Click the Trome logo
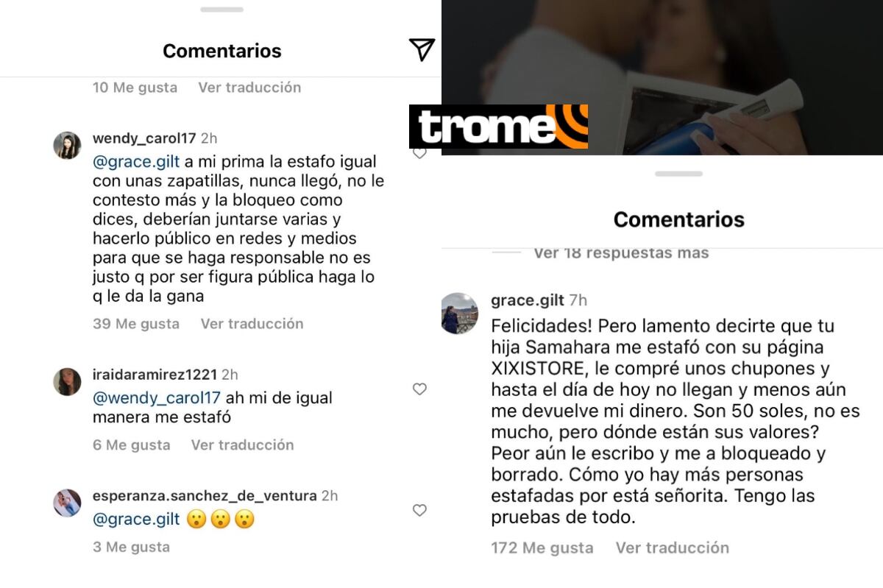This screenshot has width=883, height=588. coord(498,127)
